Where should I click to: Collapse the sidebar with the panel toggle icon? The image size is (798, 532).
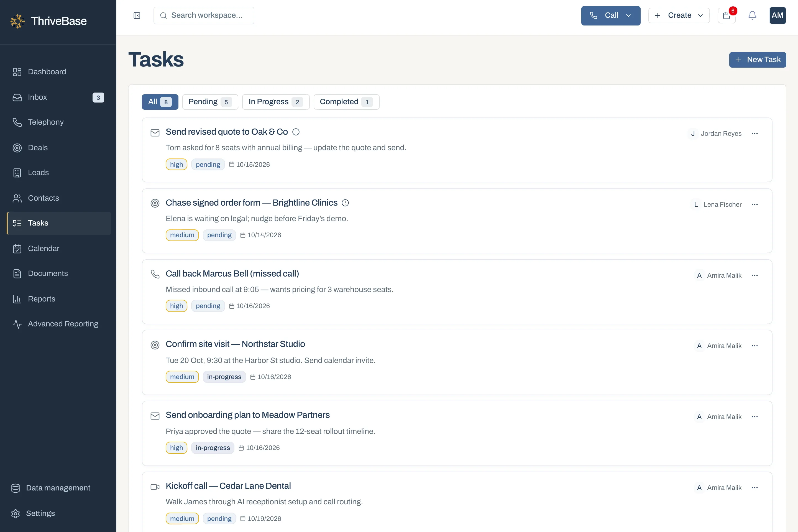point(137,16)
